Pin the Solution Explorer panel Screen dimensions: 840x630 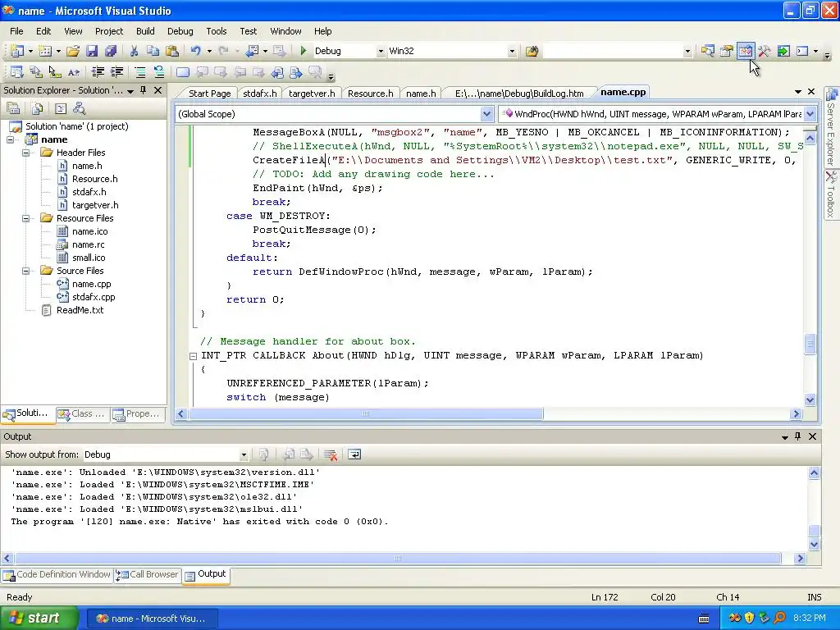pos(143,90)
